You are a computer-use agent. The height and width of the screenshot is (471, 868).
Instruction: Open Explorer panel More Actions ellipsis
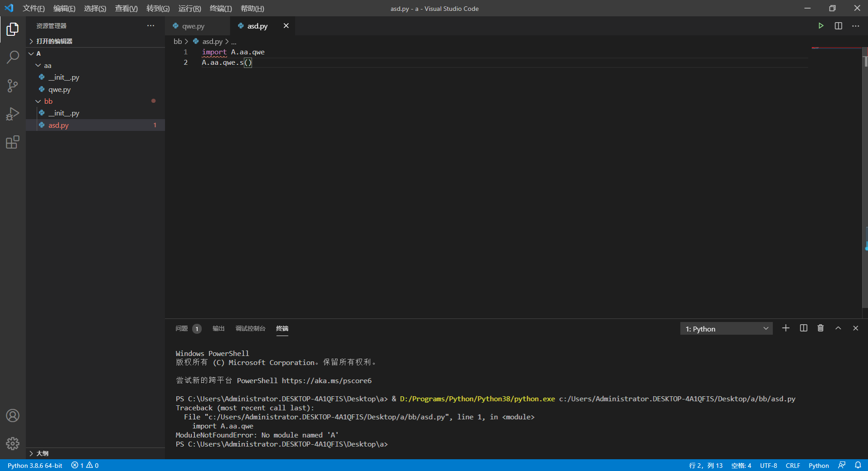click(x=150, y=26)
